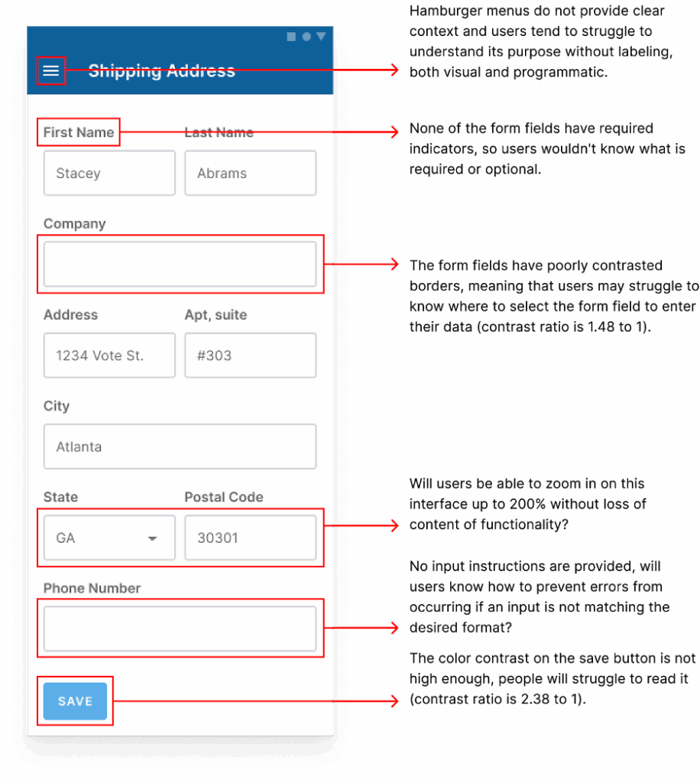The height and width of the screenshot is (783, 700).
Task: Click the Last Name label
Action: pos(219,132)
